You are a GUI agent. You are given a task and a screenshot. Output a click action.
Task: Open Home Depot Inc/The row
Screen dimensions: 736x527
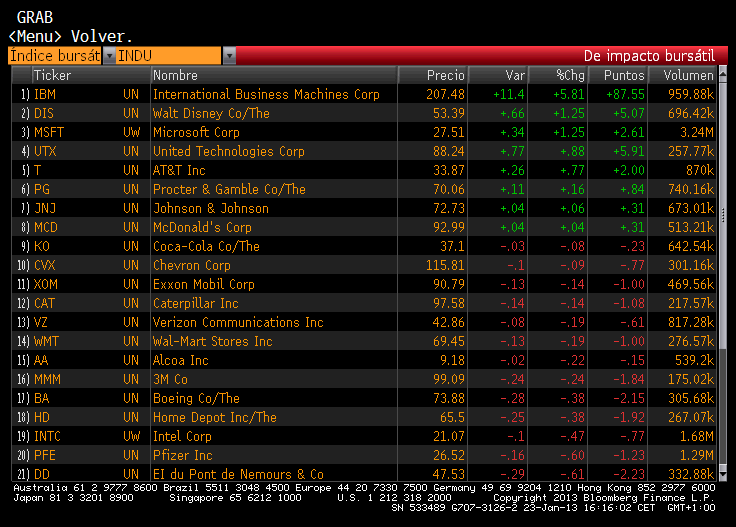click(364, 417)
